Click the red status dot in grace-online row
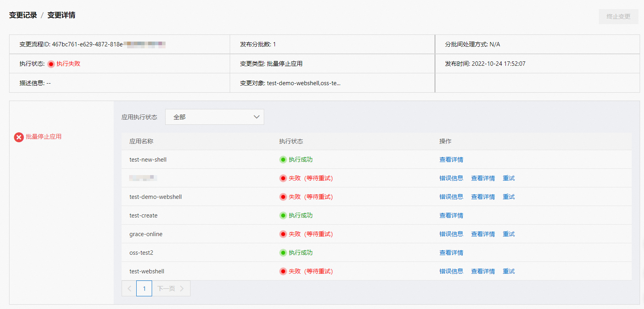Image resolution: width=644 pixels, height=309 pixels. pyautogui.click(x=283, y=234)
